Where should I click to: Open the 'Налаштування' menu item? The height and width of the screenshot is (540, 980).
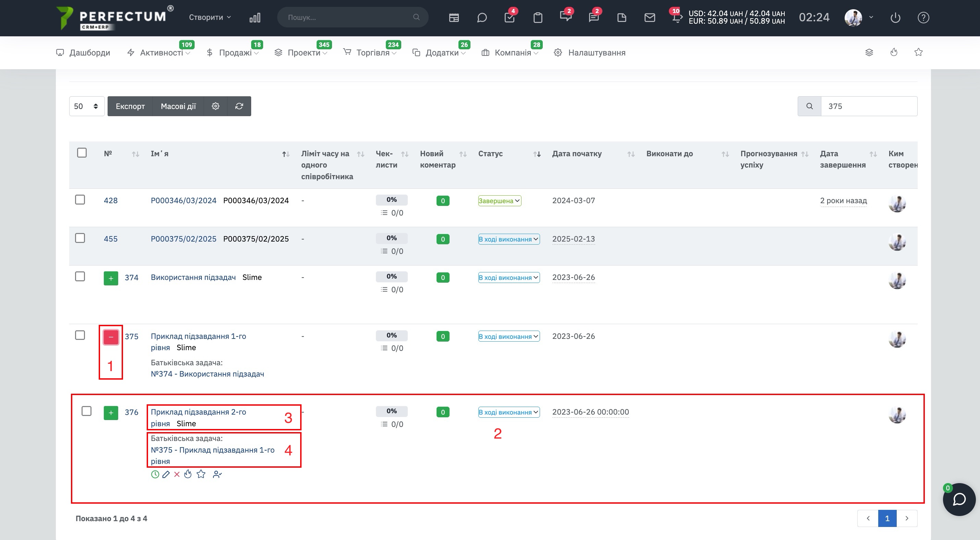pyautogui.click(x=590, y=52)
